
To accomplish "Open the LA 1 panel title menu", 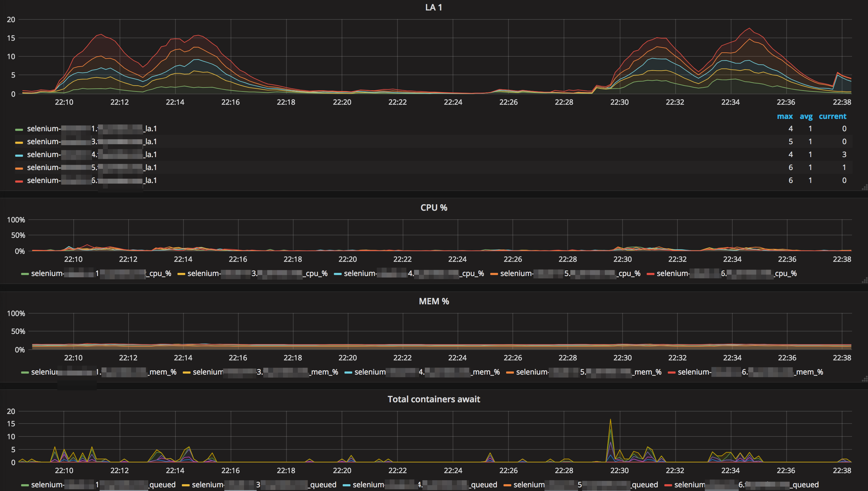I will (433, 7).
